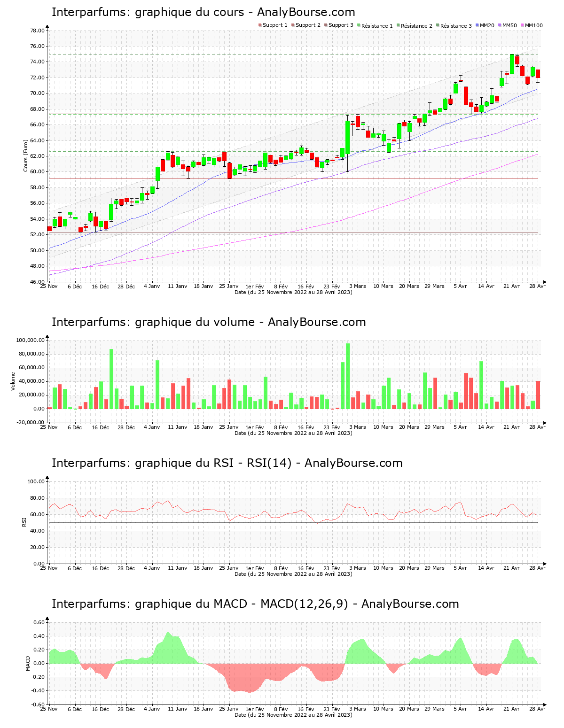564x728 pixels.
Task: Click '5 Avr' date on MACD chart axis
Action: point(461,709)
